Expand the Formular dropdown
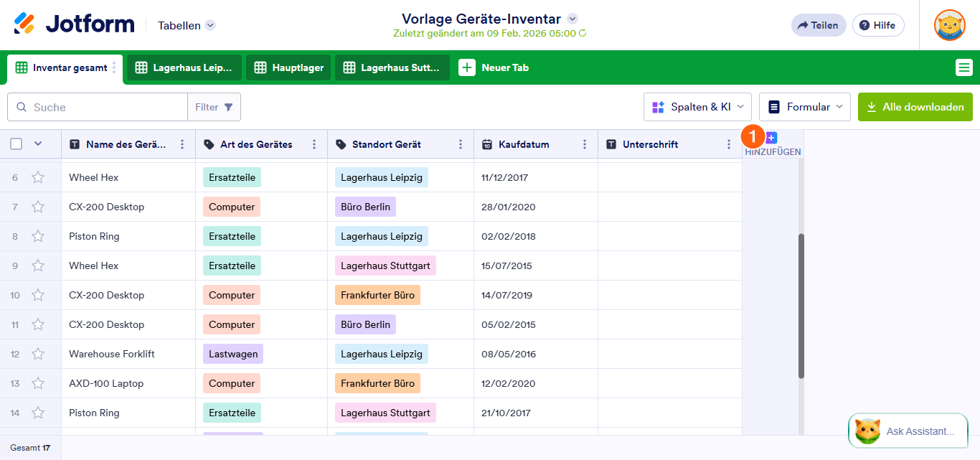The image size is (980, 460). tap(804, 107)
